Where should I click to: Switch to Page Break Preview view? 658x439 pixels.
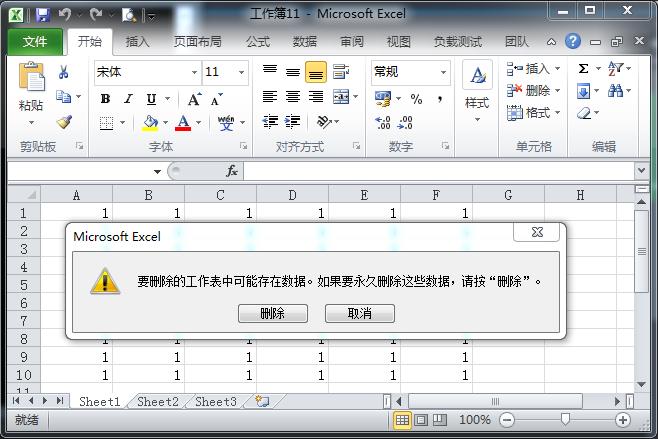439,420
